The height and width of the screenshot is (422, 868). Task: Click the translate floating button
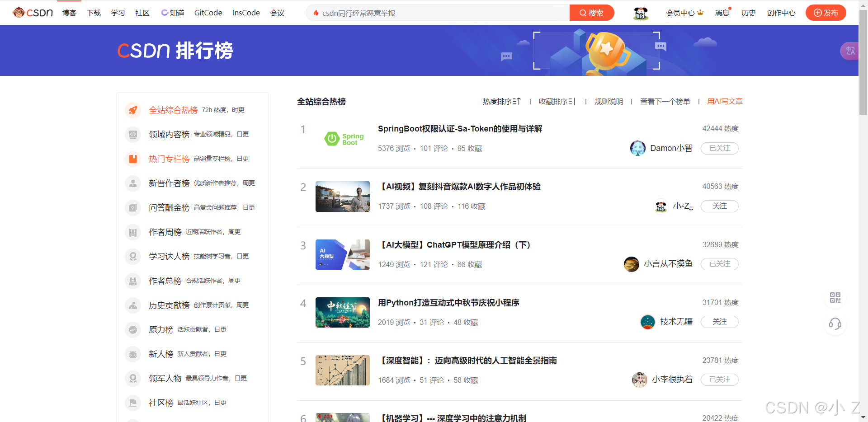tap(850, 51)
